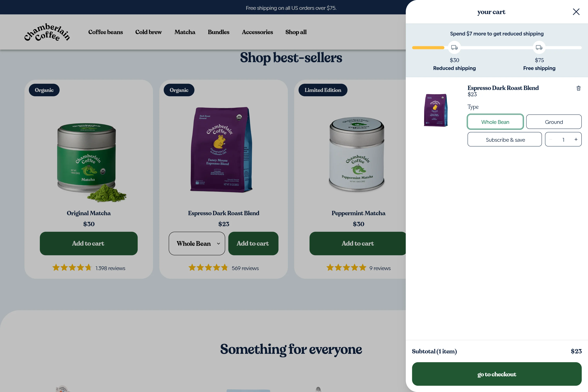Viewport: 588px width, 392px height.
Task: Open the Matcha menu item
Action: 185,32
